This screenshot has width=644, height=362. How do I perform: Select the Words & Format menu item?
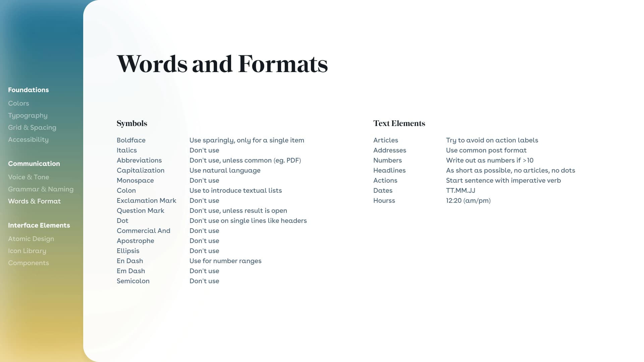[x=34, y=201]
